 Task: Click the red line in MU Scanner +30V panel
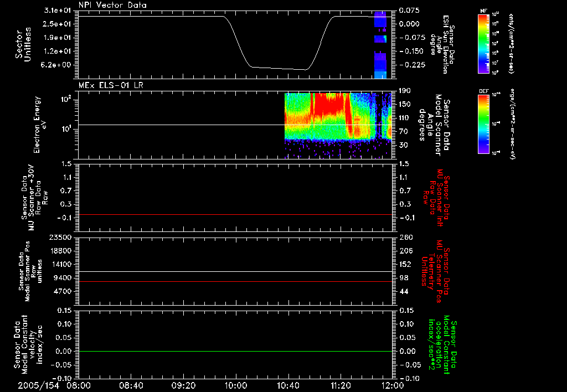point(235,214)
